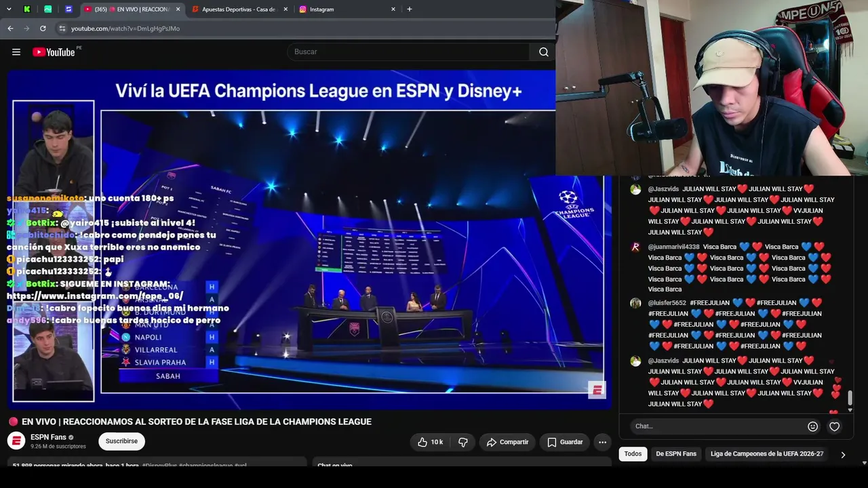This screenshot has width=868, height=488.
Task: Click the address bar URL
Action: (125, 28)
